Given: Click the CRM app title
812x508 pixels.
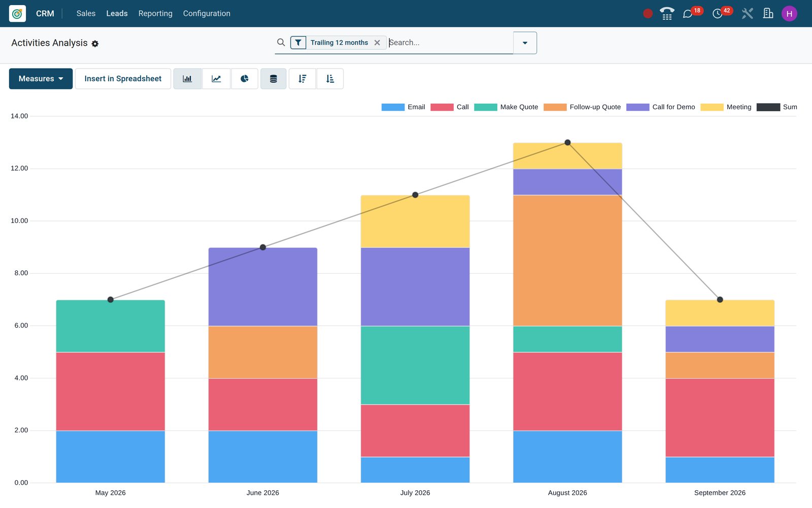Looking at the screenshot, I should pyautogui.click(x=45, y=14).
